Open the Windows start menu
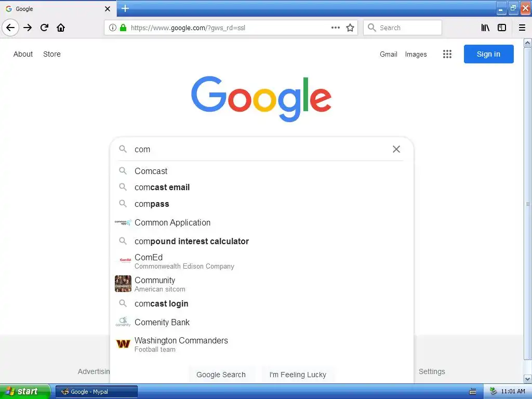 point(25,391)
